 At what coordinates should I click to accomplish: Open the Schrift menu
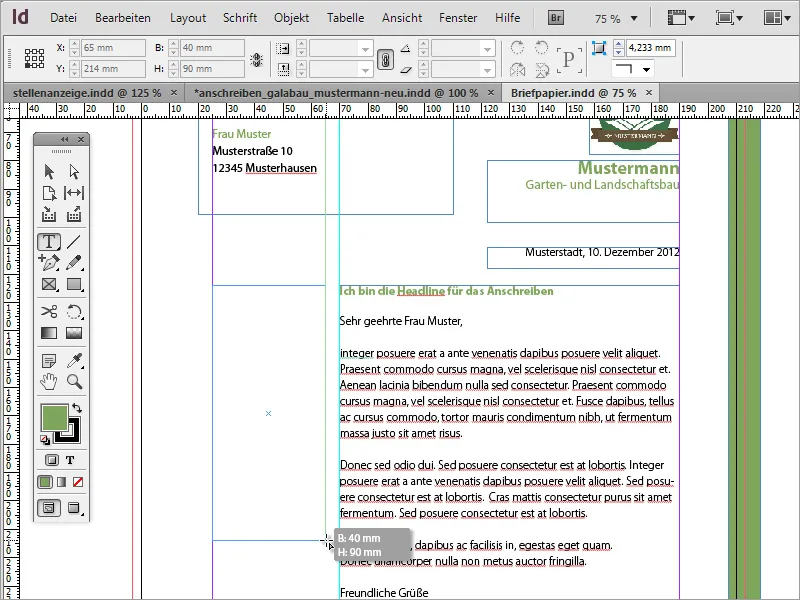[x=240, y=18]
